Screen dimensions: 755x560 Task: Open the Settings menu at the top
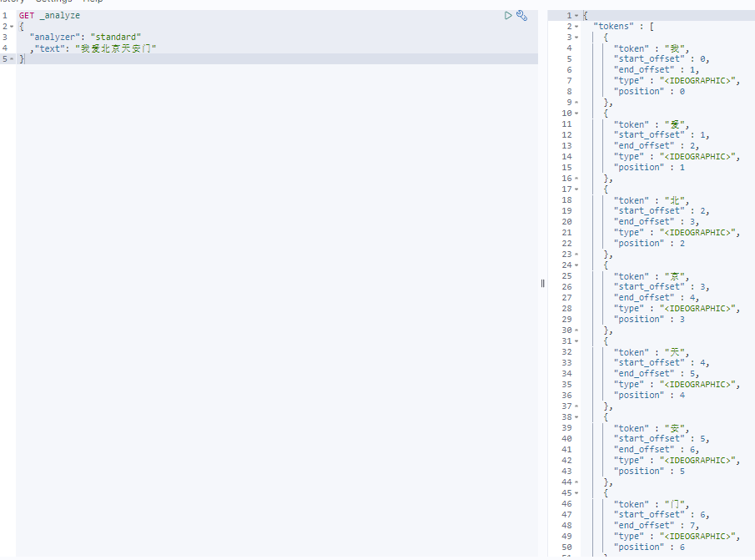coord(53,2)
